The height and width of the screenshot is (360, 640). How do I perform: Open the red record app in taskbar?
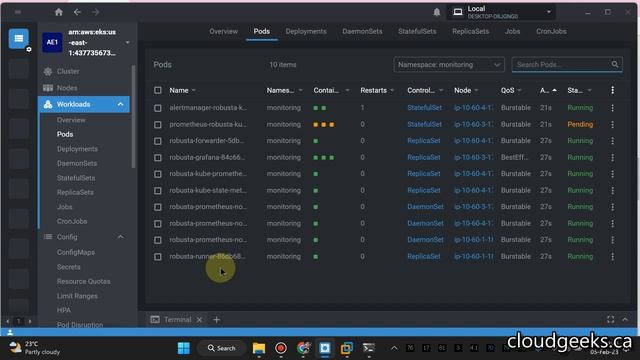(281, 348)
